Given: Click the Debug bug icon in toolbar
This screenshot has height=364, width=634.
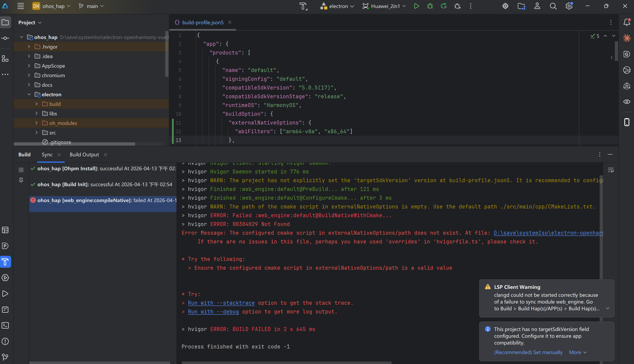Looking at the screenshot, I should pos(430,6).
